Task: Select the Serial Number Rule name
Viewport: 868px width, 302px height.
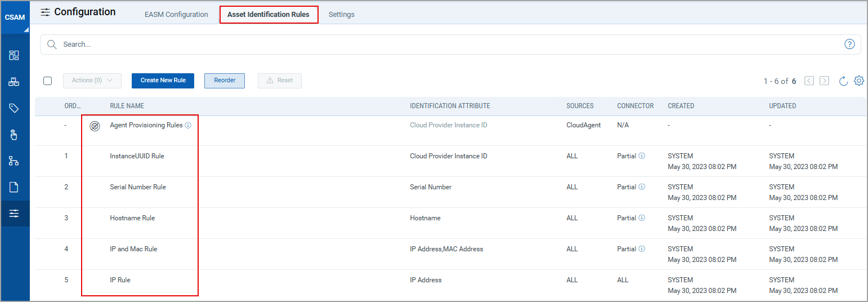Action: tap(138, 187)
